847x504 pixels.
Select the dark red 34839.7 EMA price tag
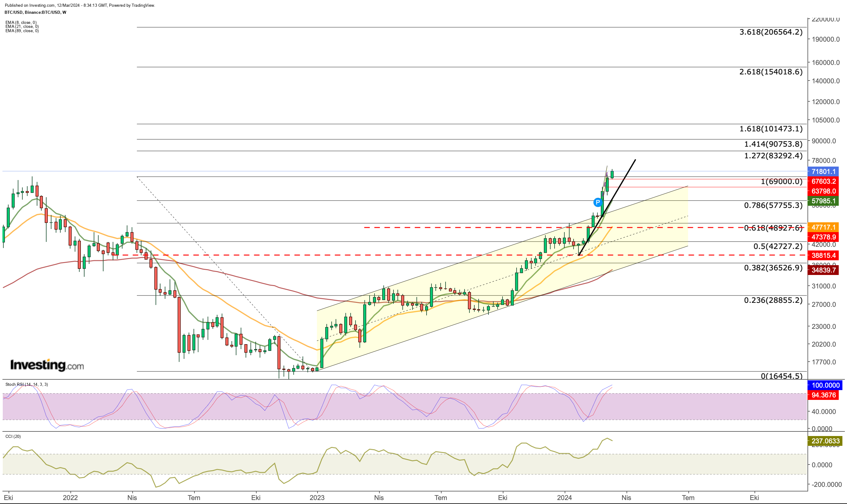(x=823, y=270)
